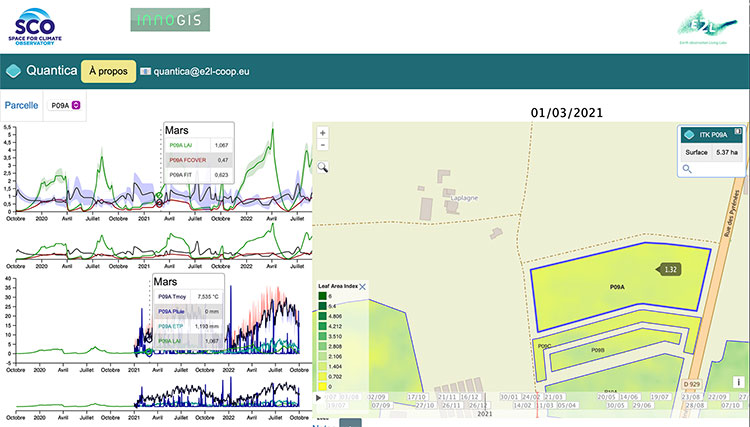The image size is (750, 427).
Task: Click the 1.32 LAI value label
Action: (671, 269)
